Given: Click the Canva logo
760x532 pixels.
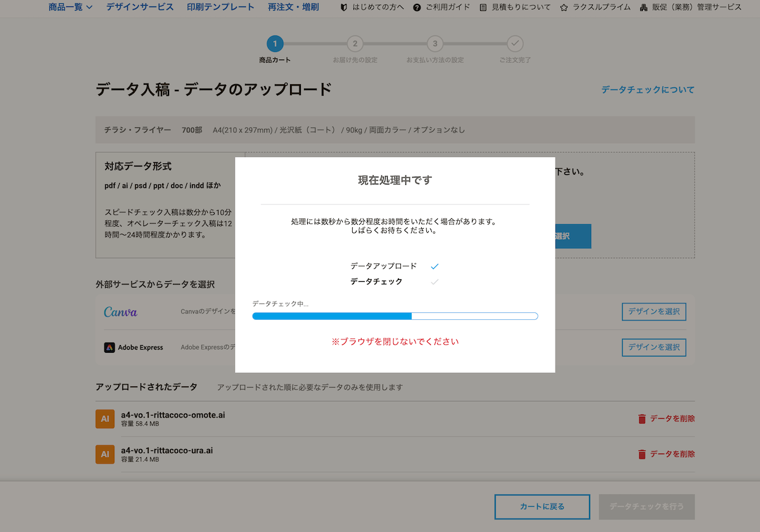Looking at the screenshot, I should click(x=120, y=312).
